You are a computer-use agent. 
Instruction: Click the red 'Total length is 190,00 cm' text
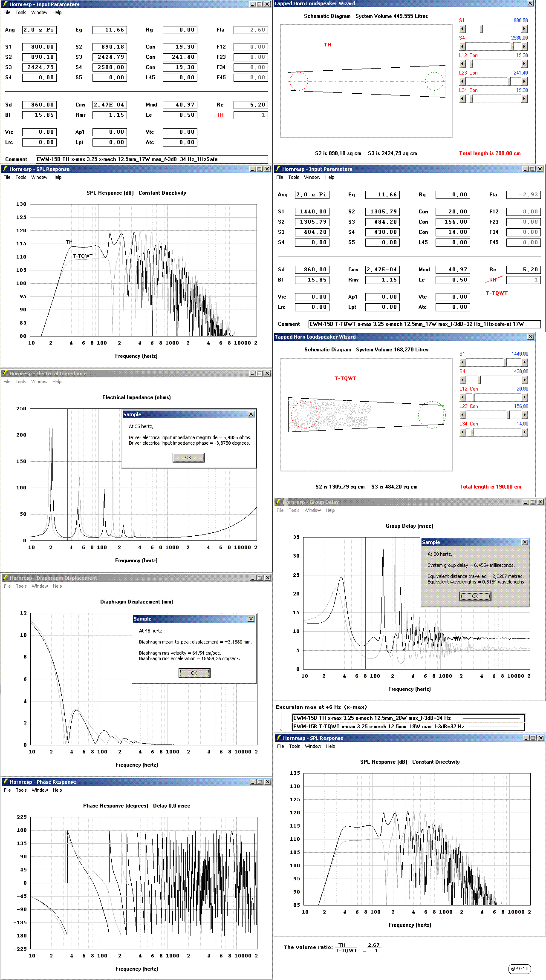(490, 487)
